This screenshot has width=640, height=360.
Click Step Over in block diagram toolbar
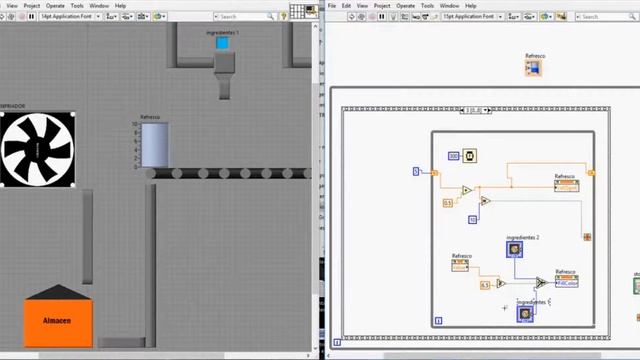pos(425,17)
